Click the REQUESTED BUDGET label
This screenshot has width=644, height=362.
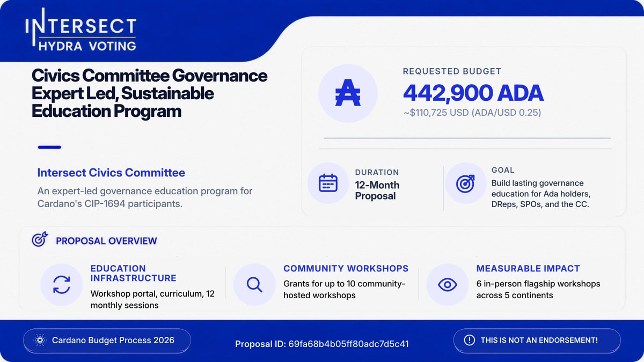click(x=452, y=71)
